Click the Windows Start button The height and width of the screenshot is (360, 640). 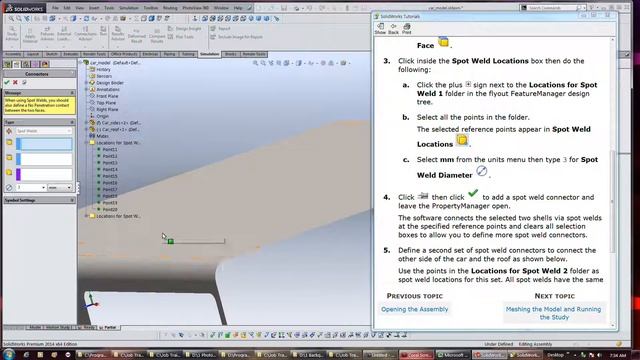pos(9,354)
